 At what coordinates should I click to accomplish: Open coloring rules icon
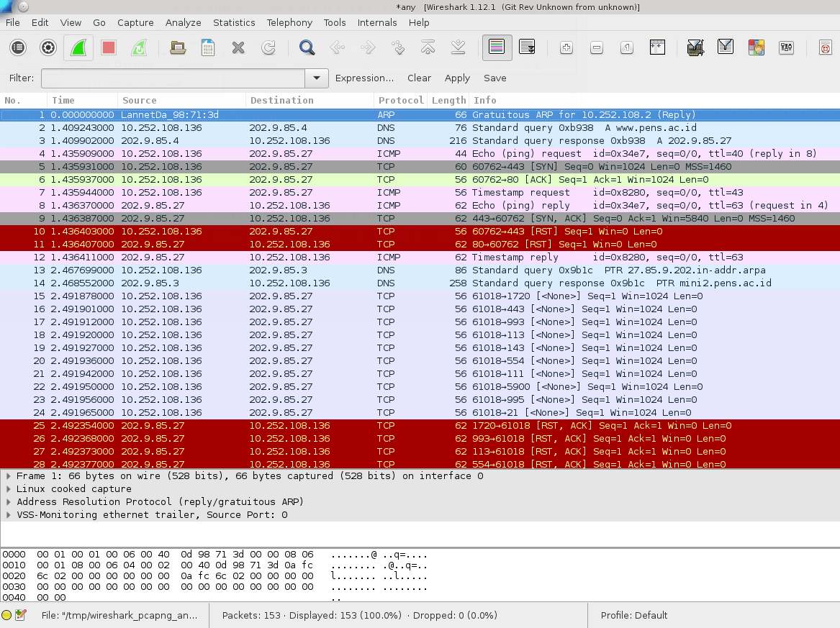point(756,47)
